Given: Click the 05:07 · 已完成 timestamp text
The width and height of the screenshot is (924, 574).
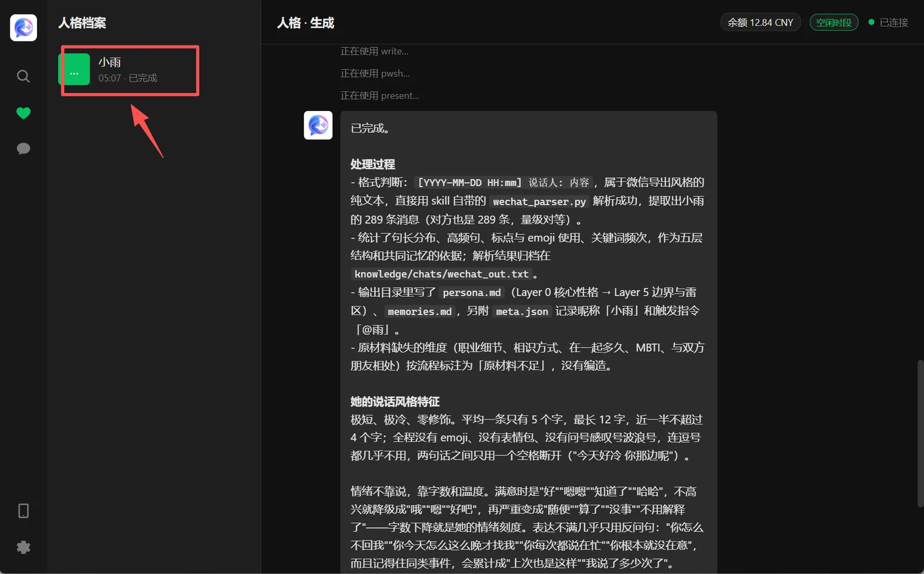Looking at the screenshot, I should point(128,78).
